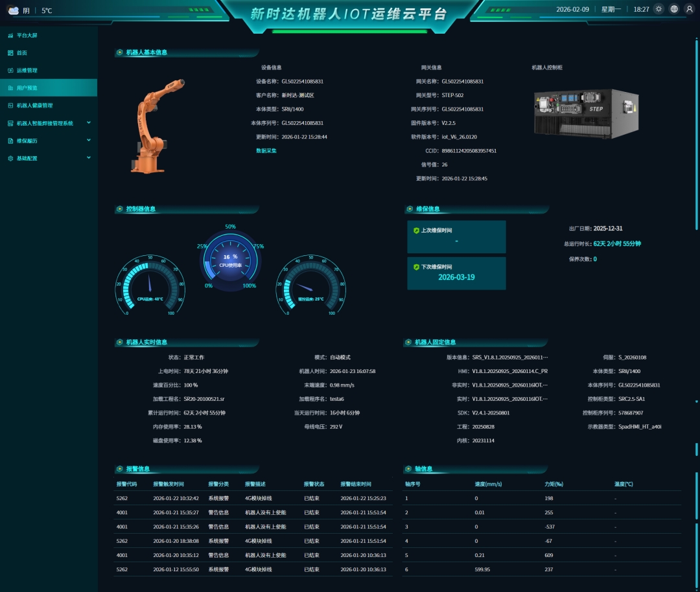
Task: Click the 机器人固定信息 section header icon
Action: (x=408, y=342)
